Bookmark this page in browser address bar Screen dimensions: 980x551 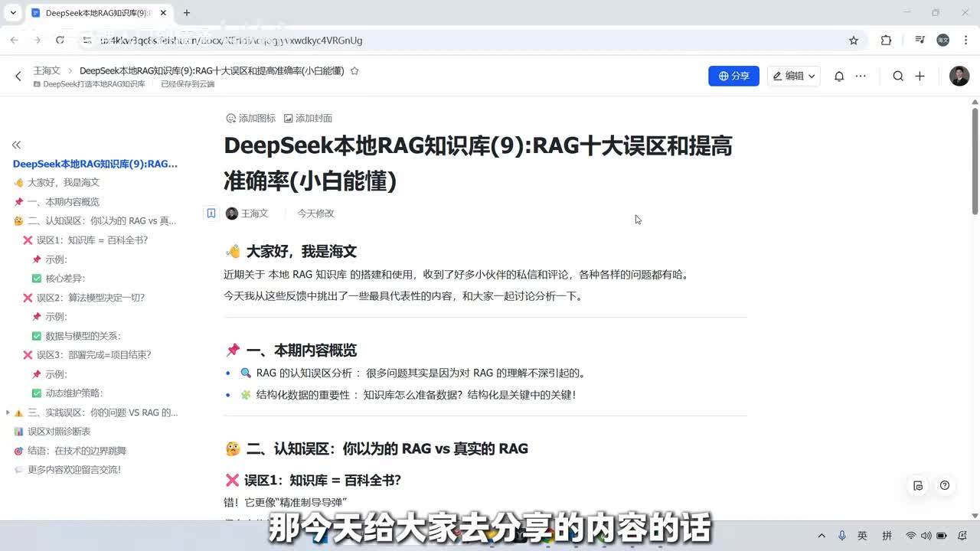[854, 41]
